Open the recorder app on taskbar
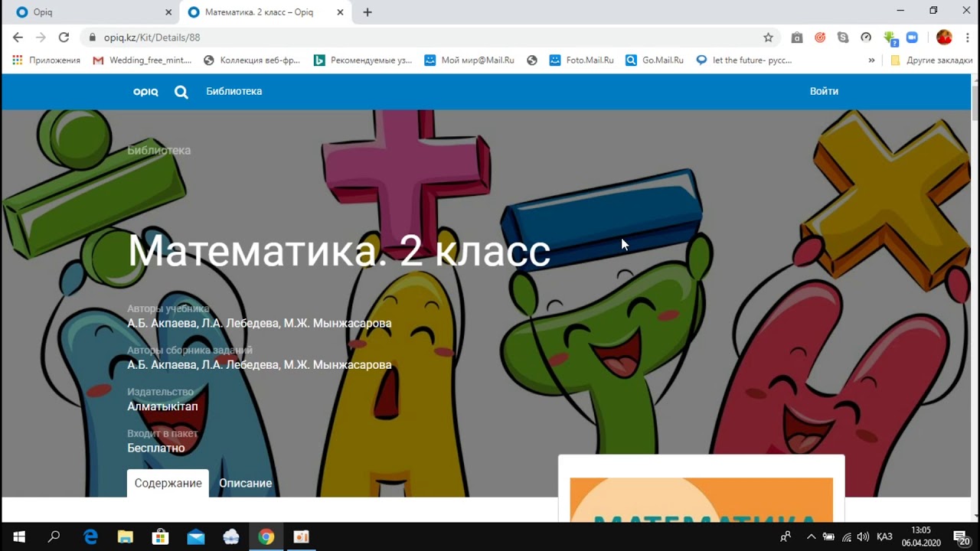Screen dimensions: 980x551 click(x=301, y=537)
